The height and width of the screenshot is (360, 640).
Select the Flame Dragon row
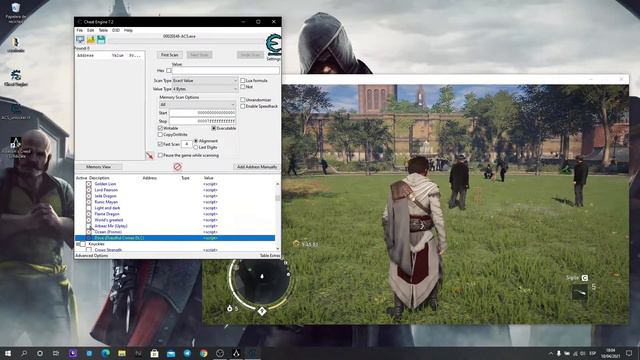point(175,214)
